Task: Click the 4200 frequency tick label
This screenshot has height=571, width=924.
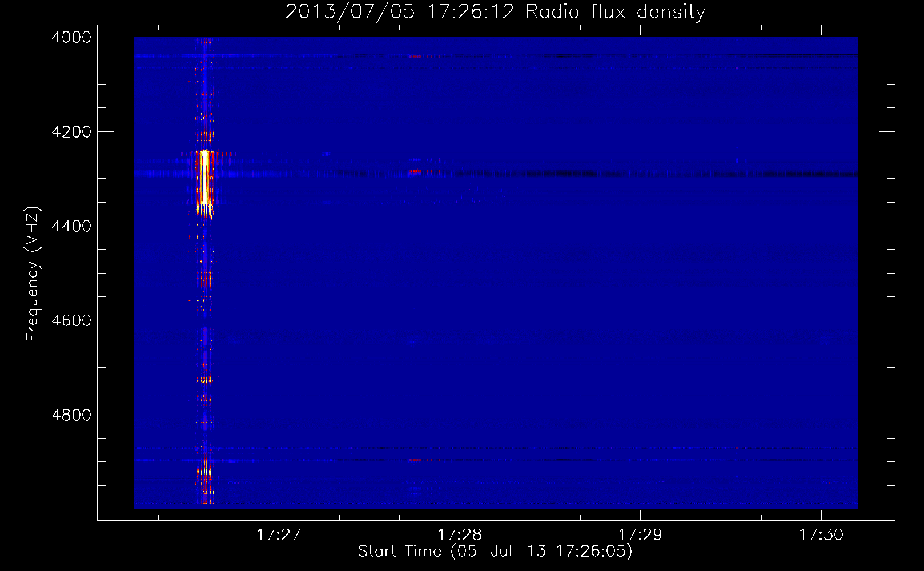Action: [x=71, y=132]
